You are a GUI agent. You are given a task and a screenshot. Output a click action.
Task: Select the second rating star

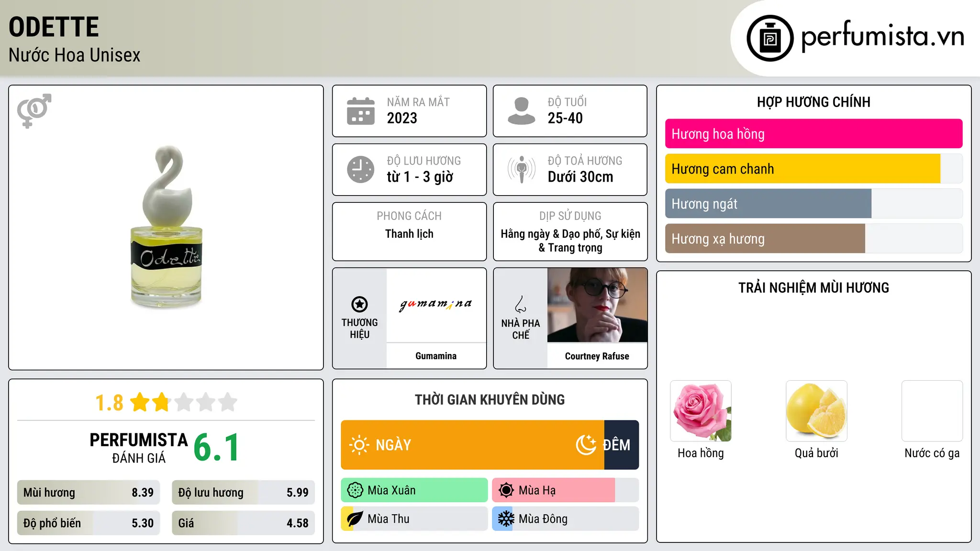(x=161, y=402)
